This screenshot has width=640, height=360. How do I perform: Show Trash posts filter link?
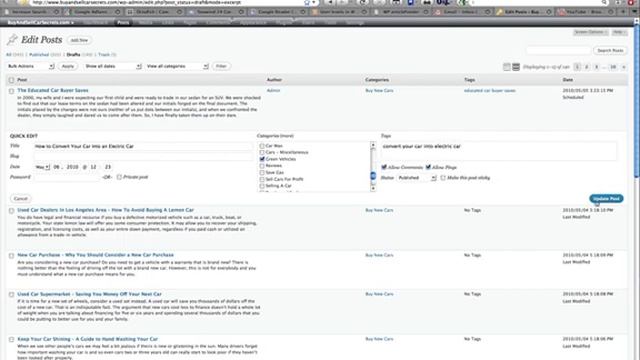(x=104, y=54)
